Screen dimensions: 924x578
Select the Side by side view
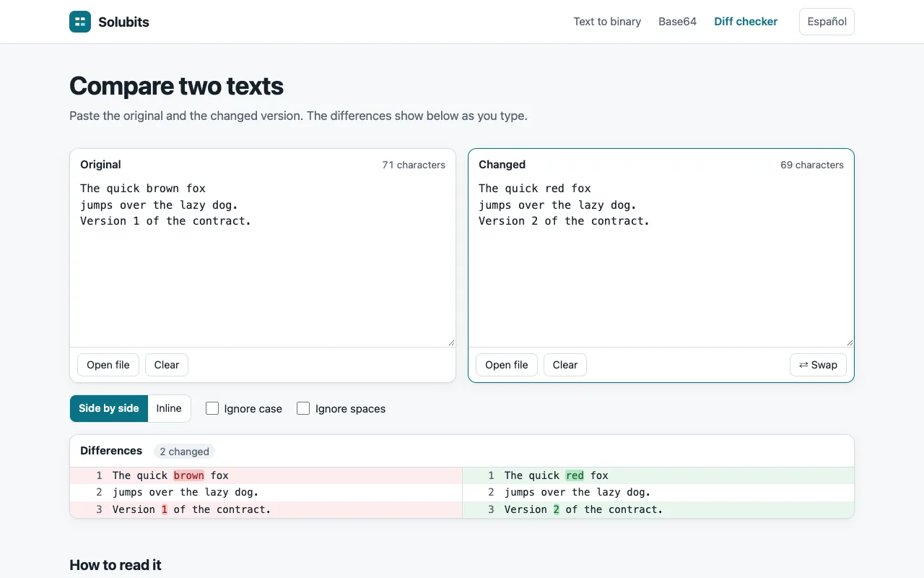(109, 408)
